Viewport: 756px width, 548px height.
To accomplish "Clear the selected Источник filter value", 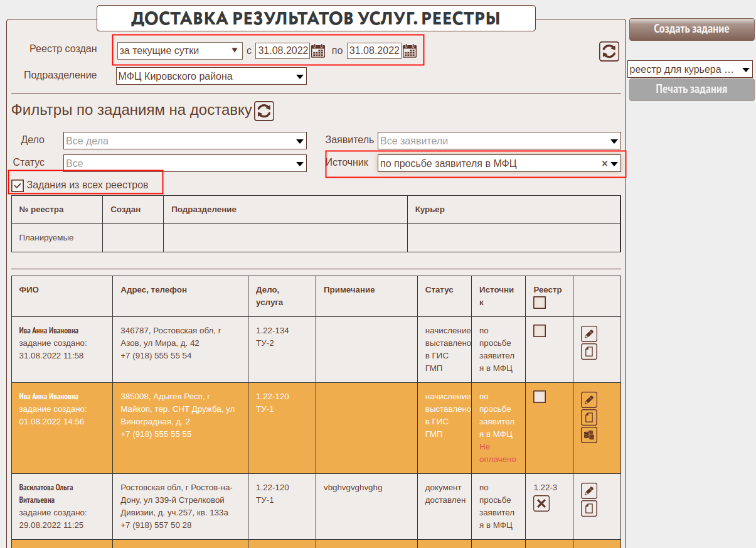I will [x=604, y=163].
